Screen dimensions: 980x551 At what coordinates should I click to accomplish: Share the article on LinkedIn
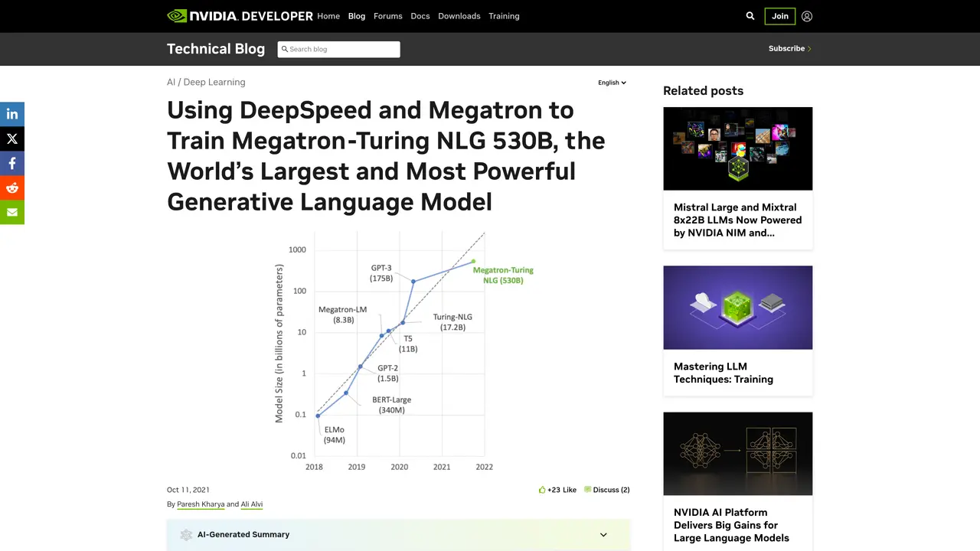tap(12, 114)
